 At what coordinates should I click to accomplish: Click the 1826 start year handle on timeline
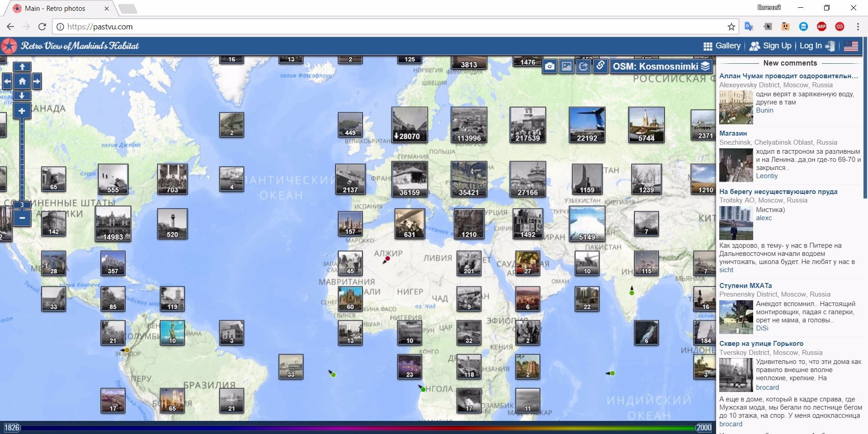[12, 428]
